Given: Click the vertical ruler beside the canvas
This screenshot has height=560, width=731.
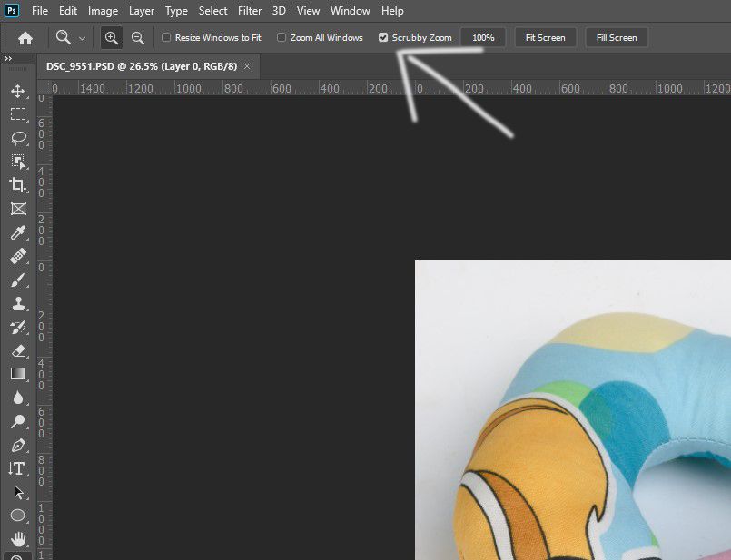Looking at the screenshot, I should (44, 326).
